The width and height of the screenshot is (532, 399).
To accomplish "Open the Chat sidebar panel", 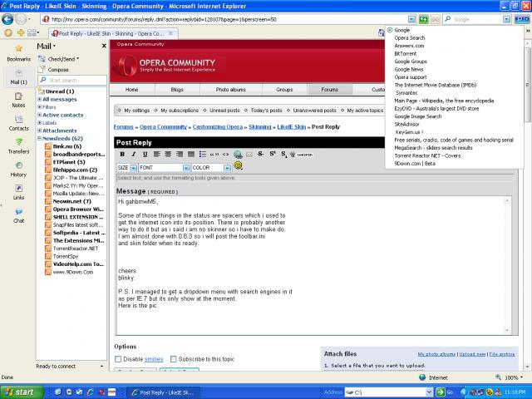I will coord(18,215).
